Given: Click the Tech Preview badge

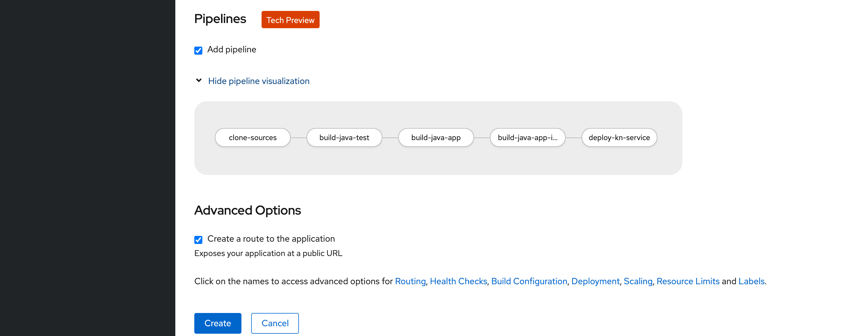Looking at the screenshot, I should tap(290, 20).
